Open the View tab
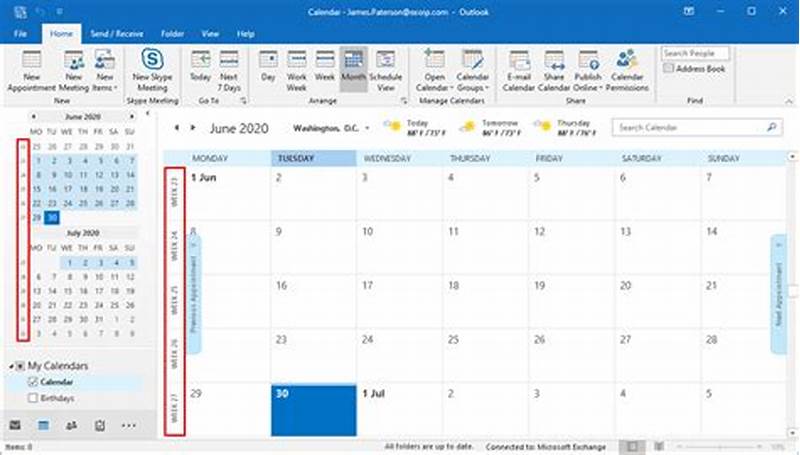 coord(210,34)
